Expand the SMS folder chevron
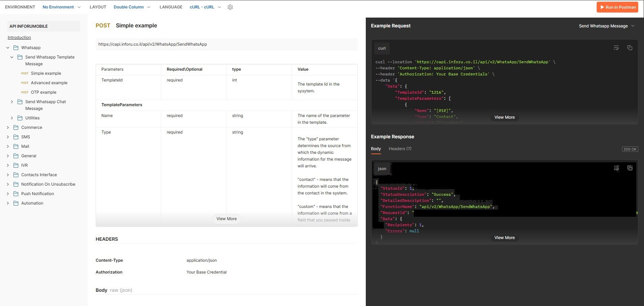 pos(8,137)
